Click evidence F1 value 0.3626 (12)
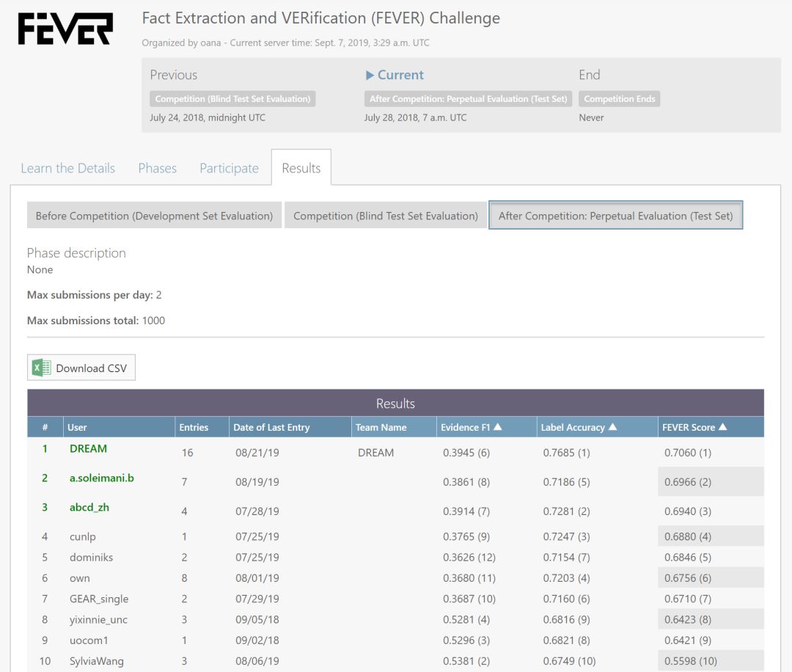792x672 pixels. [x=469, y=558]
